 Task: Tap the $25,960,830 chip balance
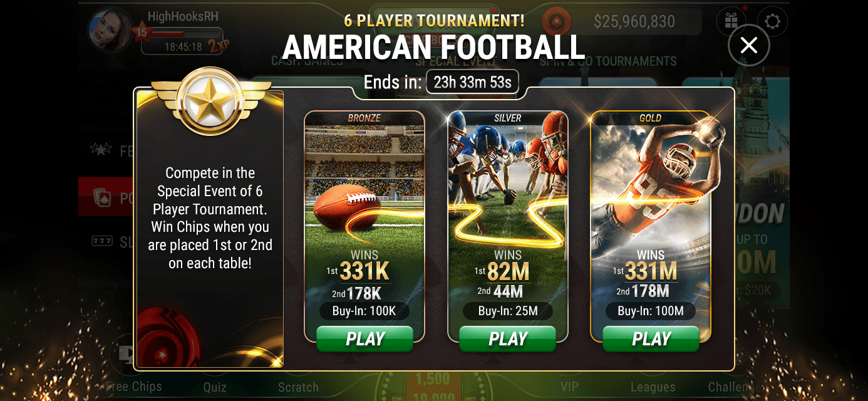(x=634, y=22)
